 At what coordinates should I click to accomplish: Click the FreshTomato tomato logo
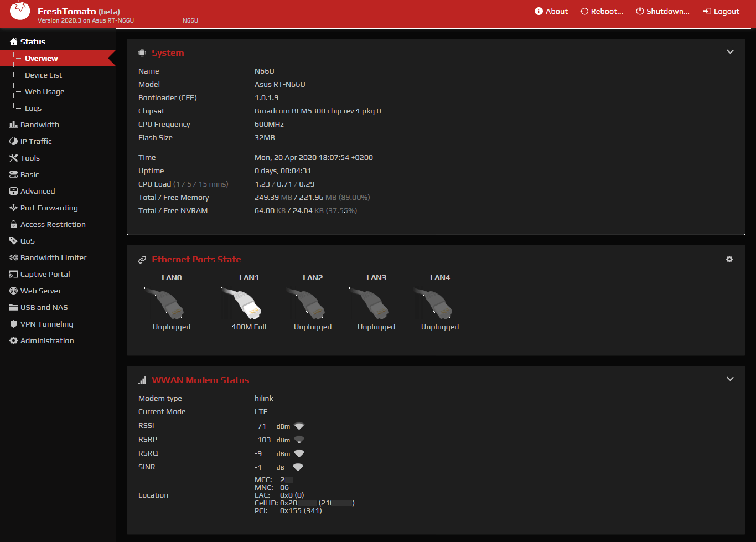click(x=20, y=11)
